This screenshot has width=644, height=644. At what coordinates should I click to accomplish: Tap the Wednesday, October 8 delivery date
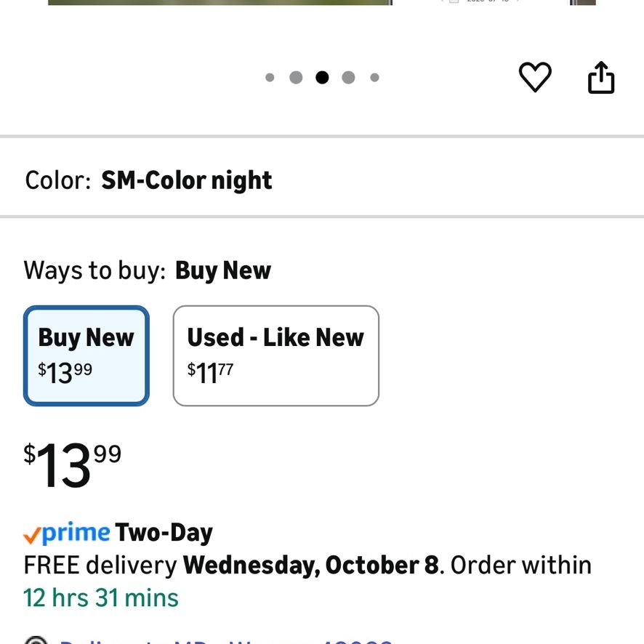[x=311, y=565]
